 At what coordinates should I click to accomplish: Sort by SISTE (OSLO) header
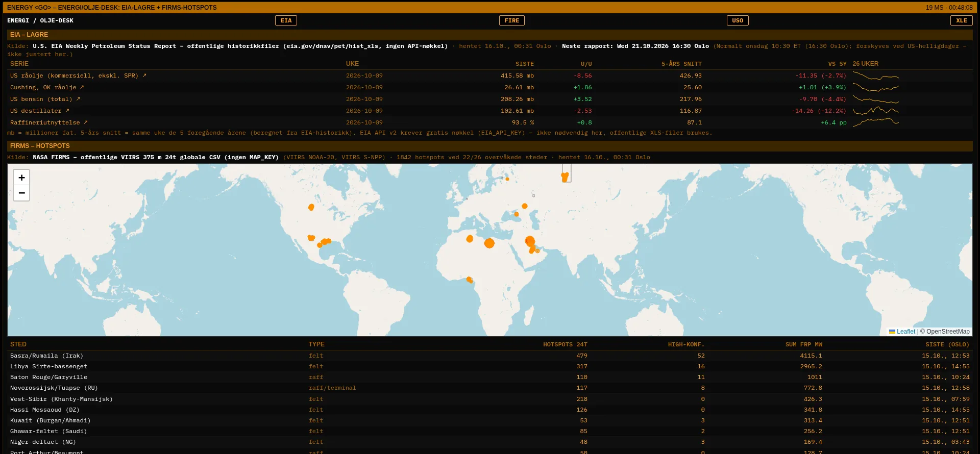tap(947, 344)
